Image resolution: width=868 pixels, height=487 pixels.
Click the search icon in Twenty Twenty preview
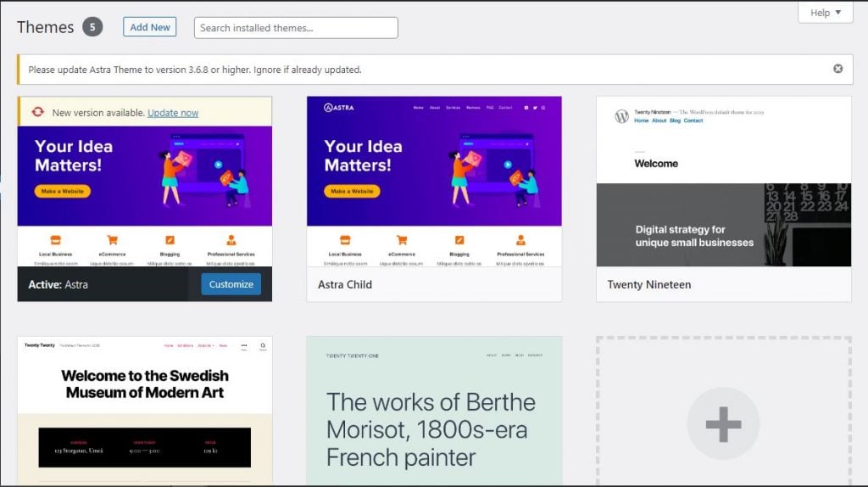[x=263, y=345]
